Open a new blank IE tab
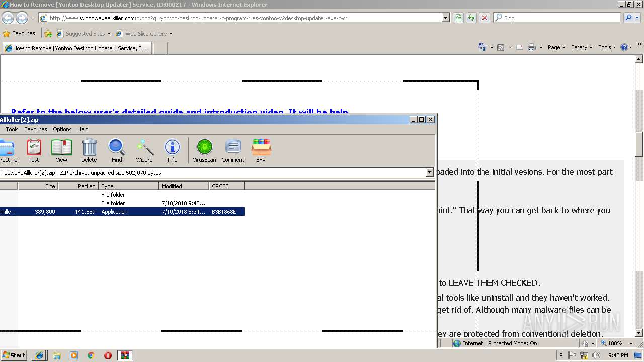The height and width of the screenshot is (362, 644). click(x=160, y=48)
